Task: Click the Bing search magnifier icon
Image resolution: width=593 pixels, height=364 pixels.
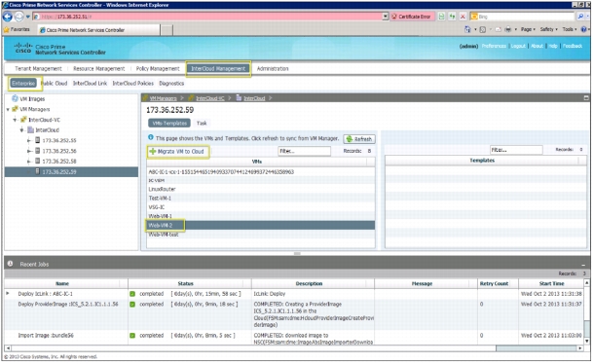Action: pos(580,17)
